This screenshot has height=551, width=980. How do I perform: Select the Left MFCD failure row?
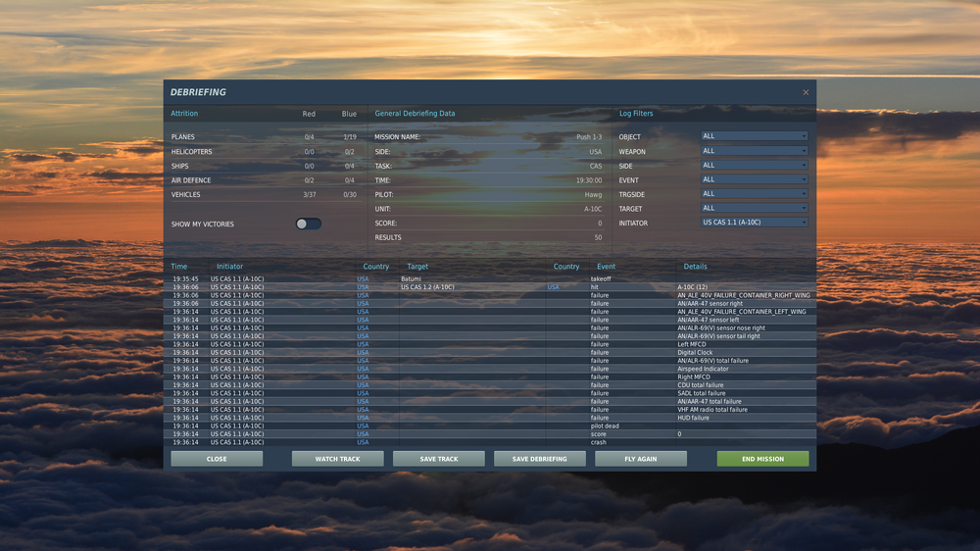[491, 344]
